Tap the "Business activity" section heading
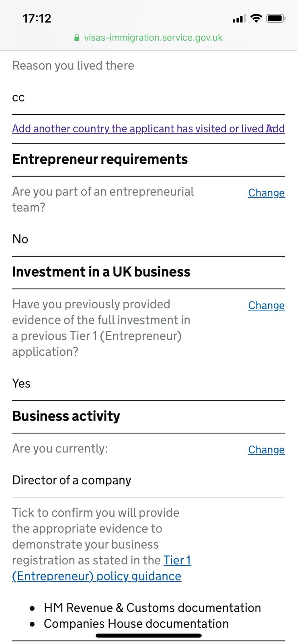 click(x=66, y=416)
